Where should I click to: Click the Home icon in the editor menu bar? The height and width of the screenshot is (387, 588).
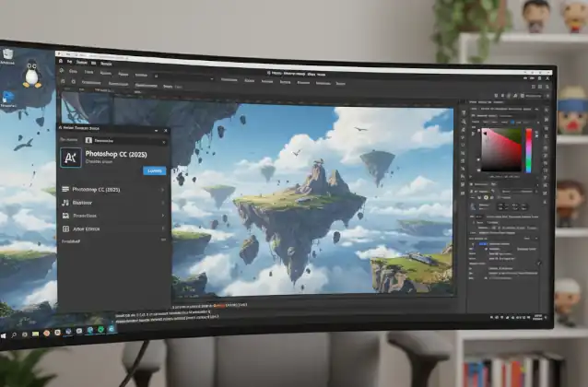61,61
